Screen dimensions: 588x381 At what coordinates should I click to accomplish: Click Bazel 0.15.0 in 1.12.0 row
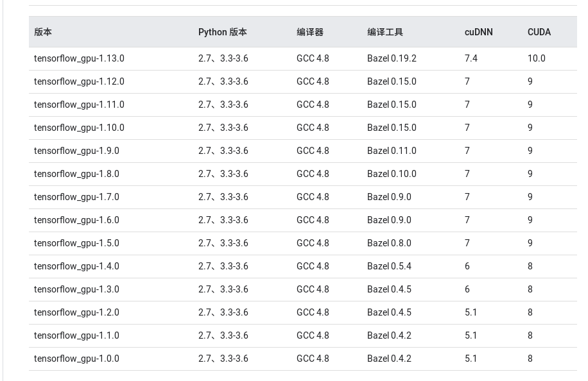coord(392,81)
